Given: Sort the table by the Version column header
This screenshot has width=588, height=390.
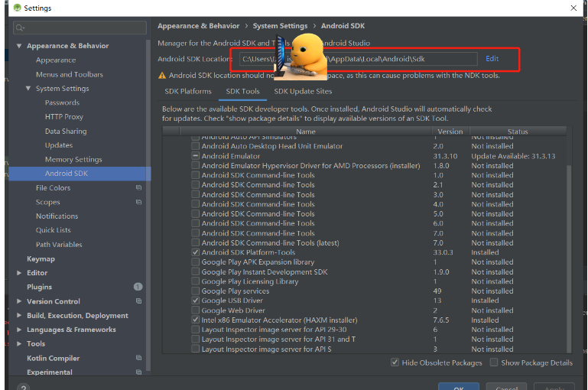Looking at the screenshot, I should (450, 132).
